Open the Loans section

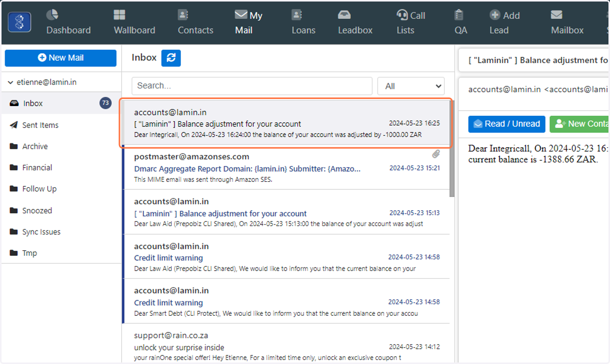coord(303,22)
